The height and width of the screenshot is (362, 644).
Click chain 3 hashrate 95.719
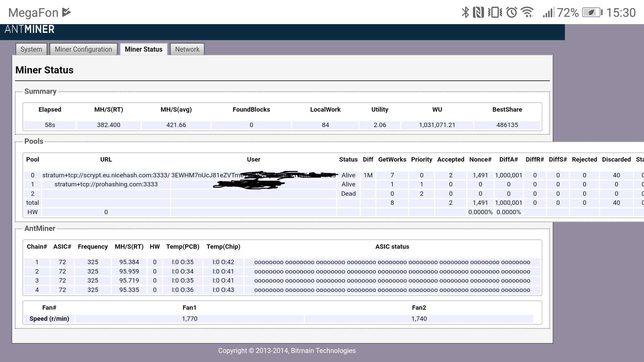[x=129, y=281]
